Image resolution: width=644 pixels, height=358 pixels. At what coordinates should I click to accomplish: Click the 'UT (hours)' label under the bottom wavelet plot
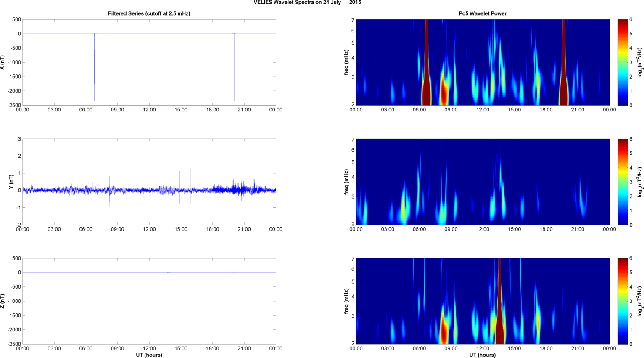click(483, 355)
